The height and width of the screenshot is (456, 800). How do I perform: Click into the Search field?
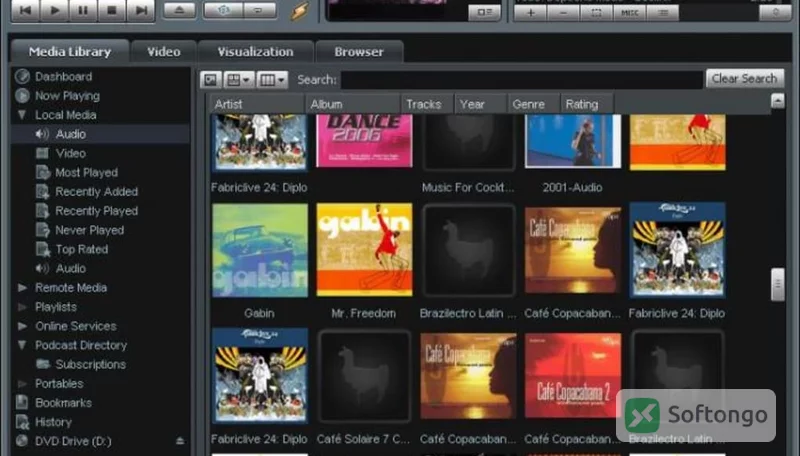coord(522,80)
